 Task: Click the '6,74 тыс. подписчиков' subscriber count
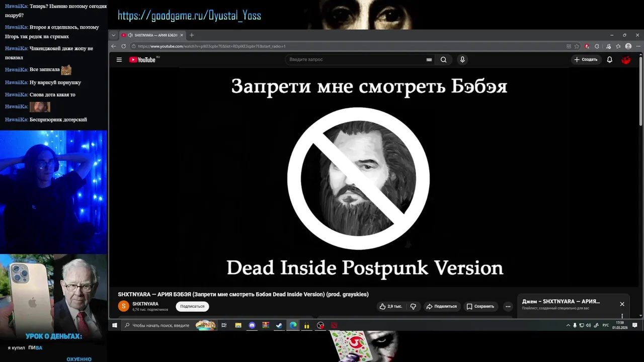(x=150, y=310)
